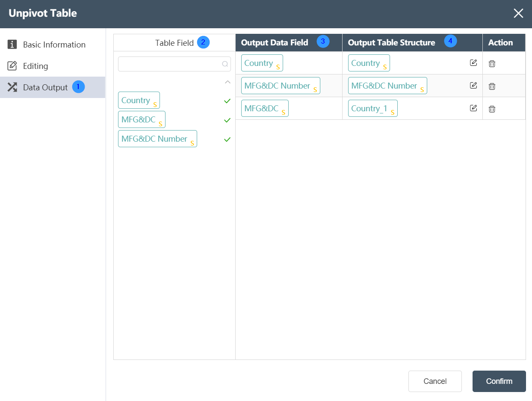Click the Output Table Structure column header
This screenshot has height=401, width=532.
412,42
